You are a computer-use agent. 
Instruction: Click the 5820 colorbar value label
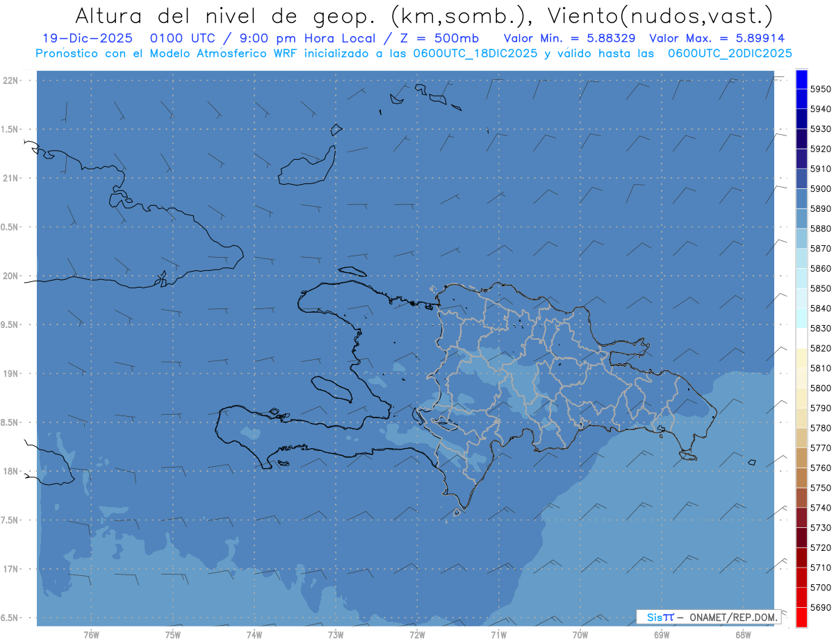[x=820, y=348]
